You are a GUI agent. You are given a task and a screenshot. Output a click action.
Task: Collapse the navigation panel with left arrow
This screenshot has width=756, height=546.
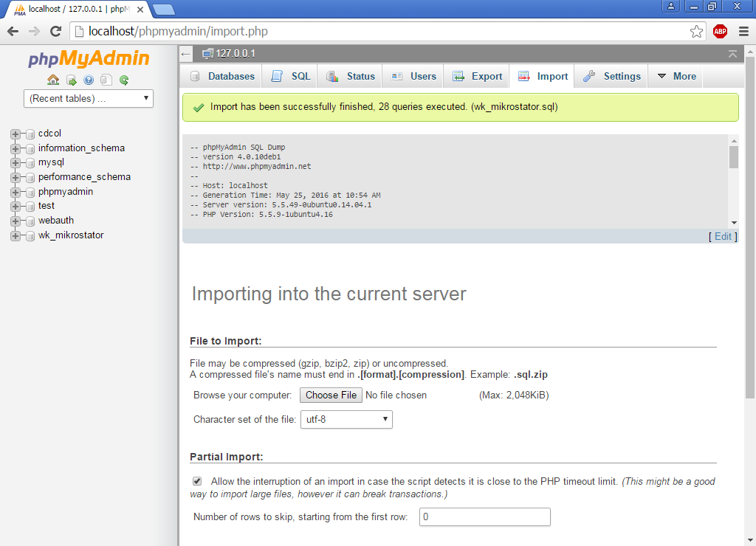187,54
